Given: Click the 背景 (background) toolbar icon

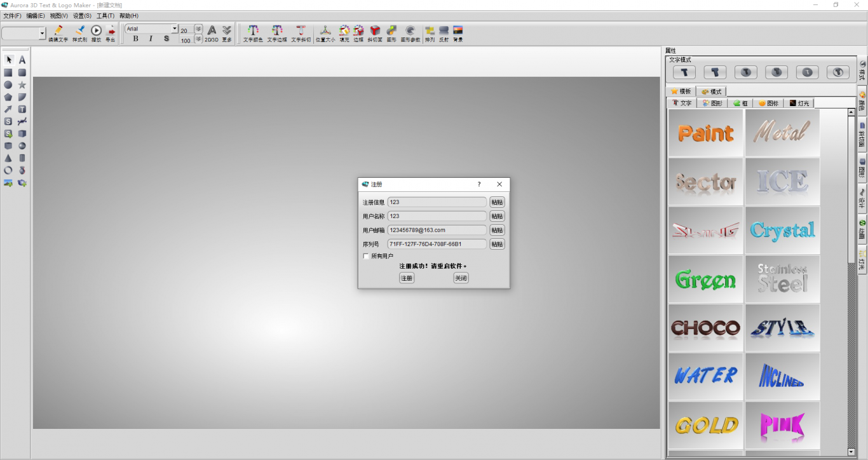Looking at the screenshot, I should 458,32.
